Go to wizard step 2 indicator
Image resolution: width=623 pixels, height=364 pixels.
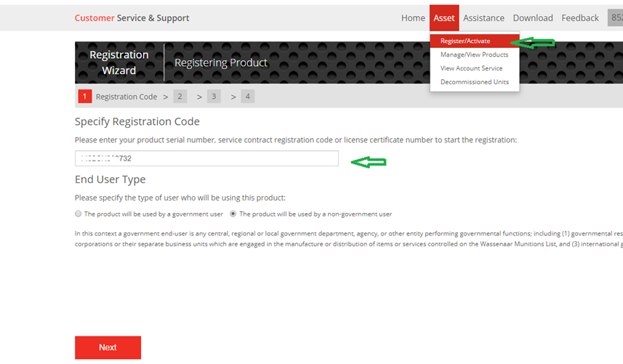point(180,97)
